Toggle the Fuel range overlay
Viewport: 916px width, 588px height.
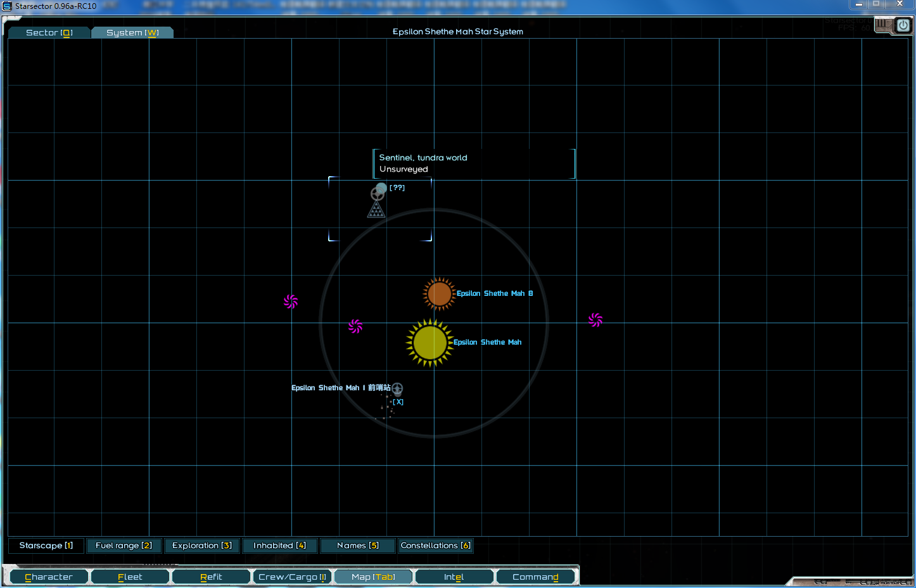124,546
